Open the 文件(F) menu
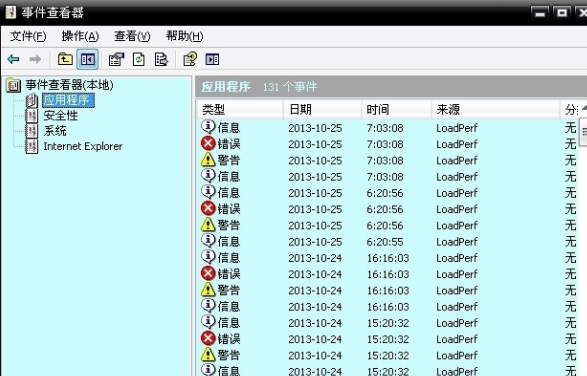587x376 pixels. coord(28,36)
